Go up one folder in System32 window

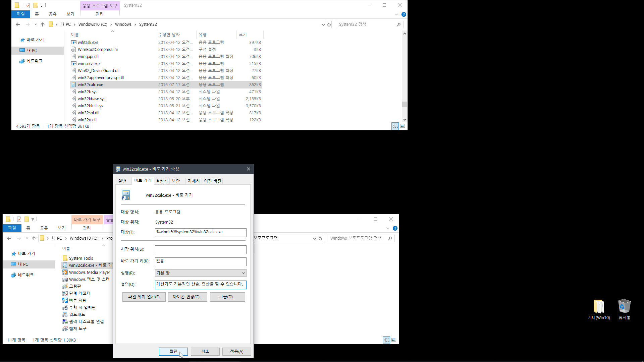click(43, 24)
